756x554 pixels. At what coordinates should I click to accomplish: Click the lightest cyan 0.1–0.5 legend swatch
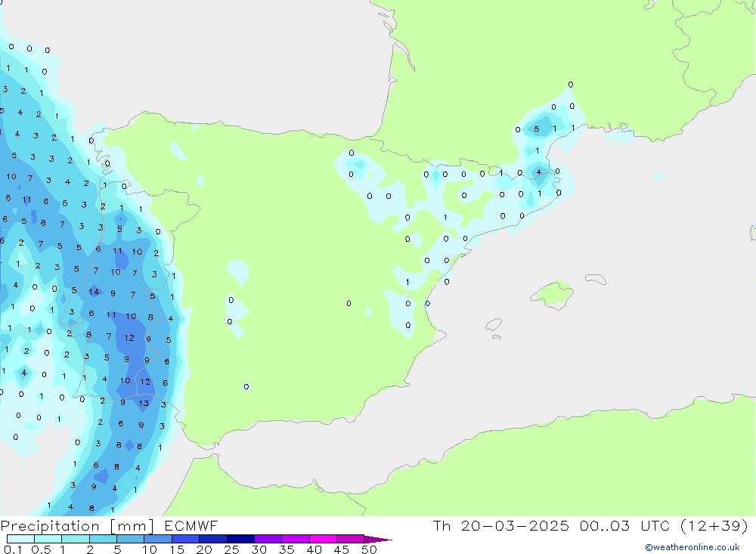point(20,539)
